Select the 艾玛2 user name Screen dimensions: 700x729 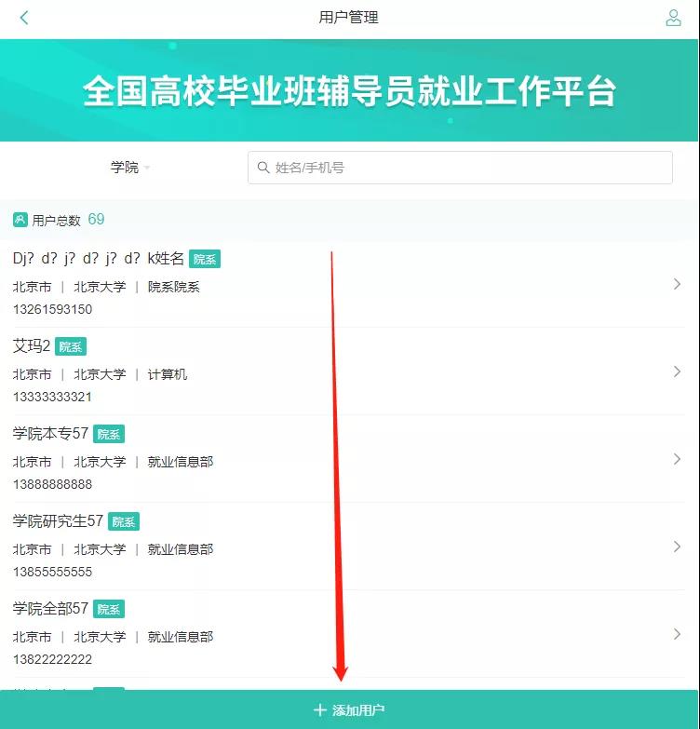(31, 346)
